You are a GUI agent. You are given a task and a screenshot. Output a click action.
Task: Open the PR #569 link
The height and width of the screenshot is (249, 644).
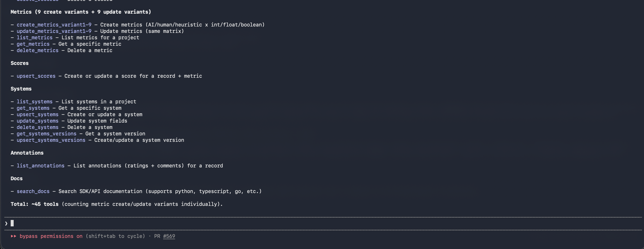click(x=169, y=236)
